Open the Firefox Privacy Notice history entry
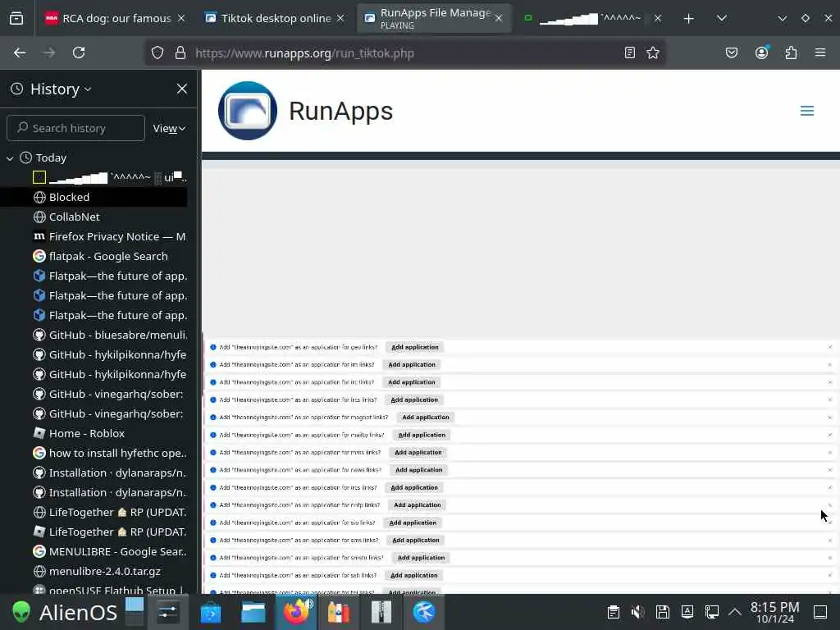 tap(94, 236)
